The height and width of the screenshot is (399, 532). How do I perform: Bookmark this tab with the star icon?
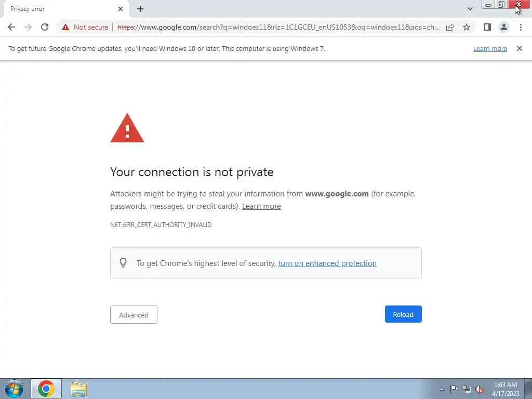tap(467, 27)
